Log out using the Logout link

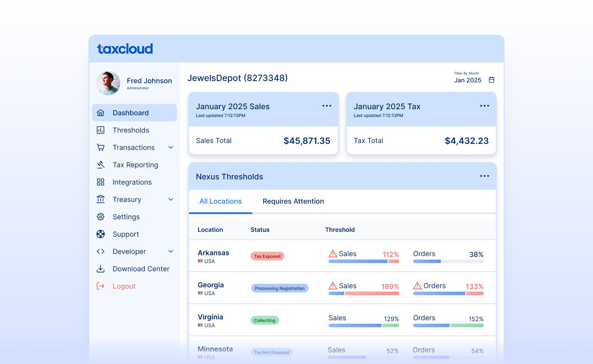[124, 286]
